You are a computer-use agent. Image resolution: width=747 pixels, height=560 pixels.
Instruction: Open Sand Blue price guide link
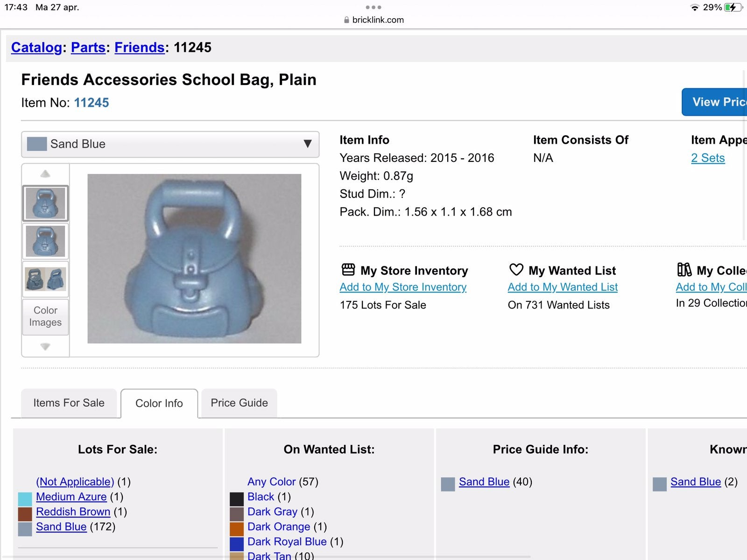(x=484, y=482)
